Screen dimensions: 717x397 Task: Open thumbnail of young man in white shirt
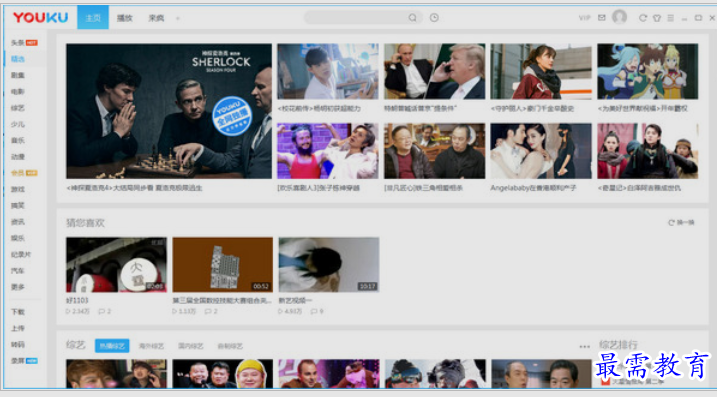[328, 71]
